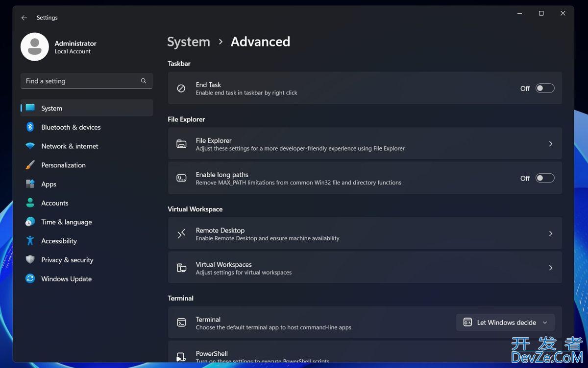This screenshot has height=368, width=588.
Task: Click the Accessibility person icon
Action: tap(30, 241)
